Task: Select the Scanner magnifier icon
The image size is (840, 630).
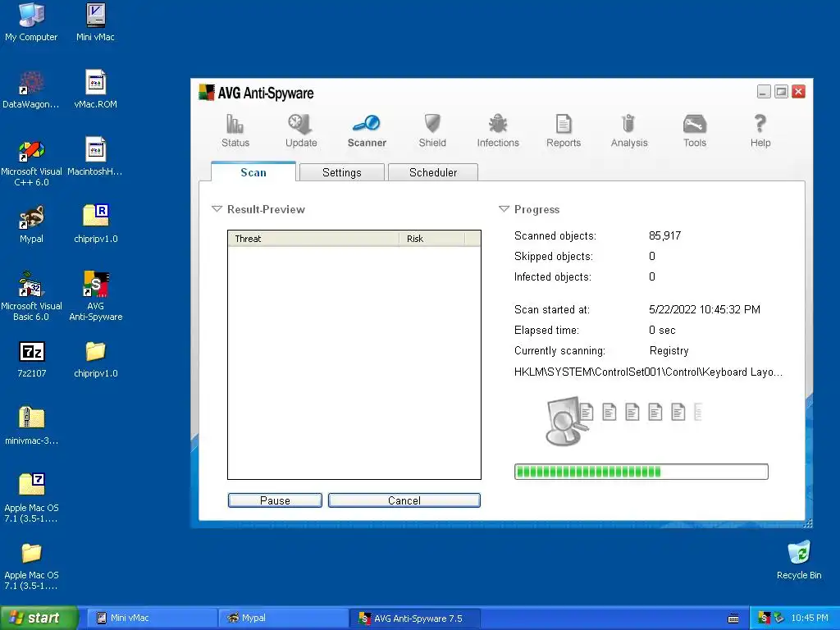Action: (x=367, y=124)
